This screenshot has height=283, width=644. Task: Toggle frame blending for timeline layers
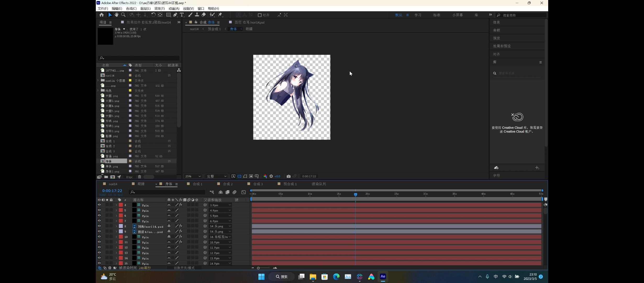[227, 192]
